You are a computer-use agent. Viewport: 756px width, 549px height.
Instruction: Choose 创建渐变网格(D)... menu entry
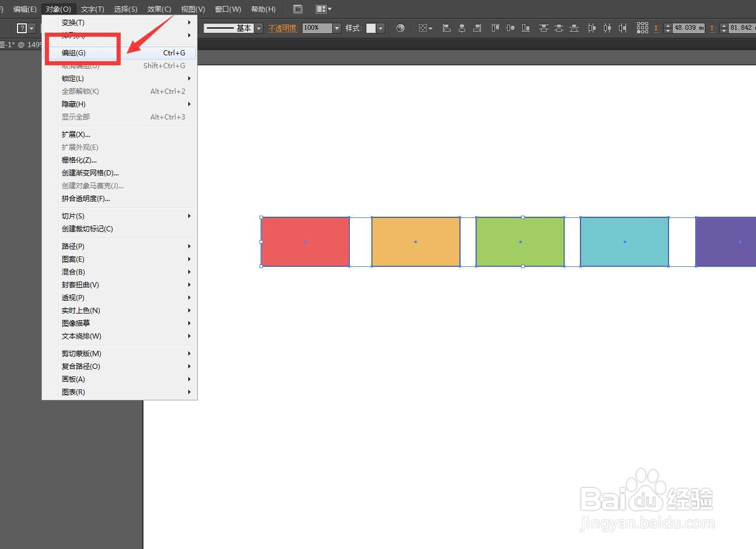[x=119, y=173]
